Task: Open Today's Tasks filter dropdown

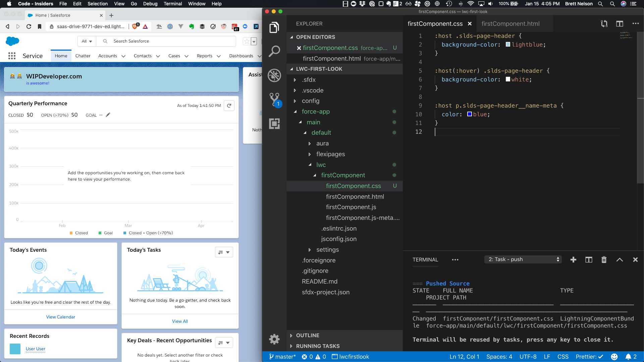Action: [224, 252]
